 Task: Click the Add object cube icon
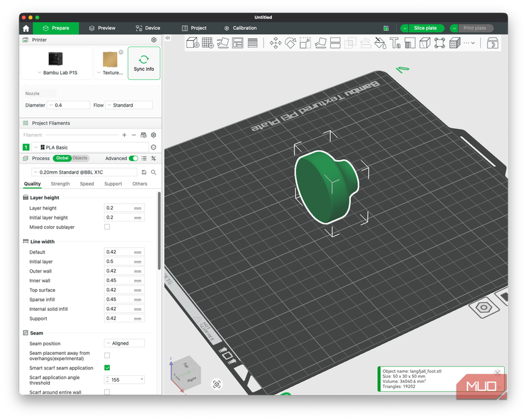[193, 43]
